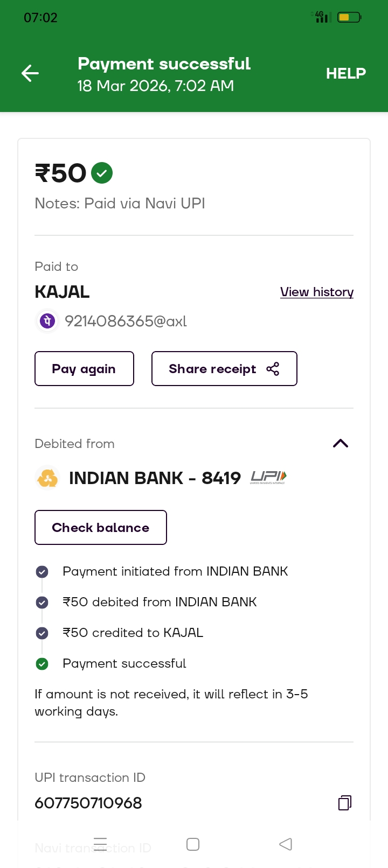This screenshot has height=868, width=388.
Task: Tap the Share receipt button
Action: click(x=224, y=369)
